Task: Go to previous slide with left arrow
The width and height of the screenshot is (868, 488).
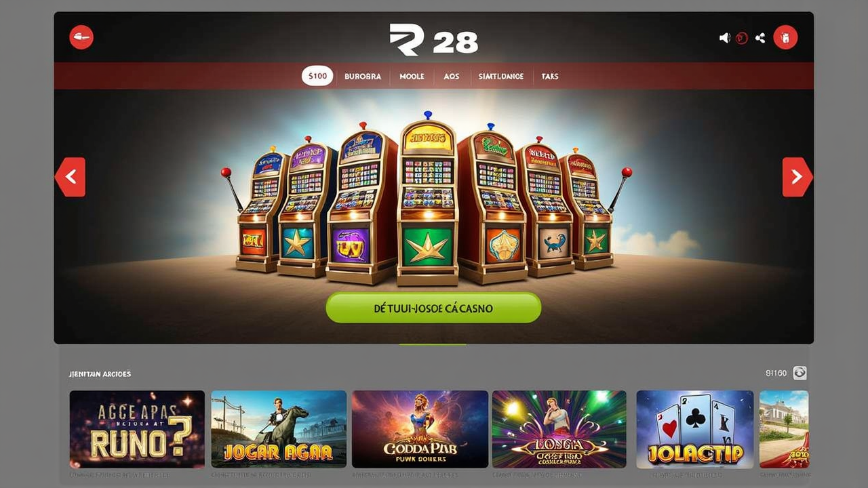Action: click(x=70, y=177)
